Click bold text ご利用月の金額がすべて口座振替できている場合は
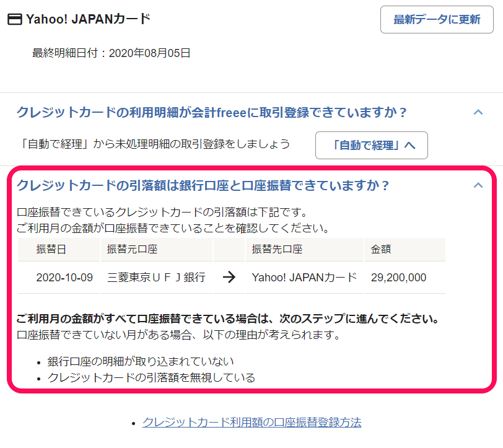The width and height of the screenshot is (503, 448). (x=143, y=318)
